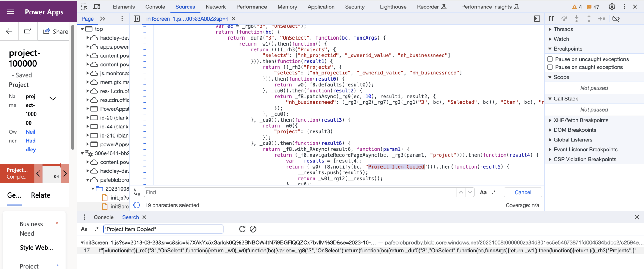Switch to the Network tab
The image size is (644, 269).
coord(216,7)
